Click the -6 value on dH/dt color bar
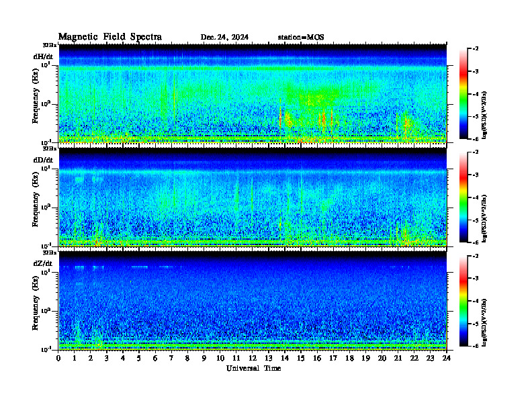532x411 pixels. click(x=476, y=139)
